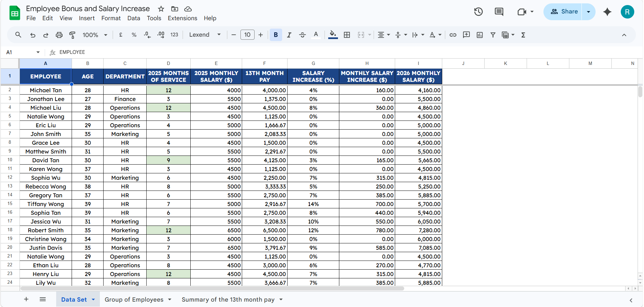This screenshot has width=644, height=307.
Task: Open version history clock icon
Action: tap(478, 12)
